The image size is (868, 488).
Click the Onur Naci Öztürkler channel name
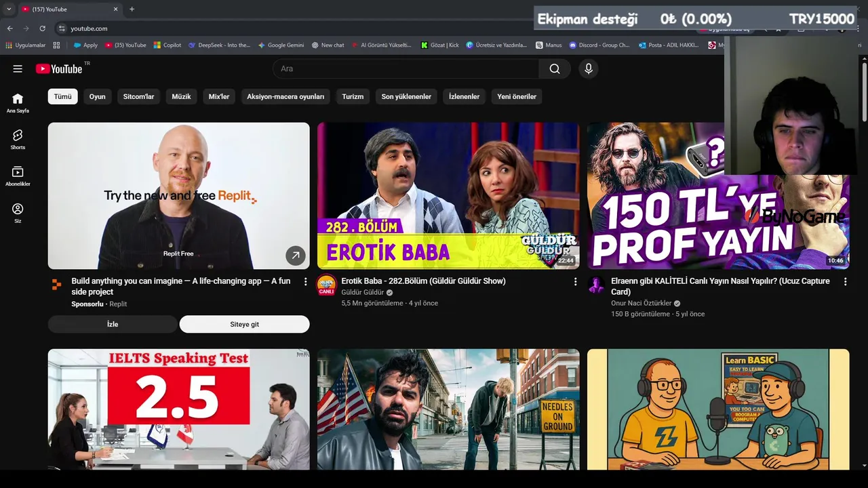click(x=641, y=303)
